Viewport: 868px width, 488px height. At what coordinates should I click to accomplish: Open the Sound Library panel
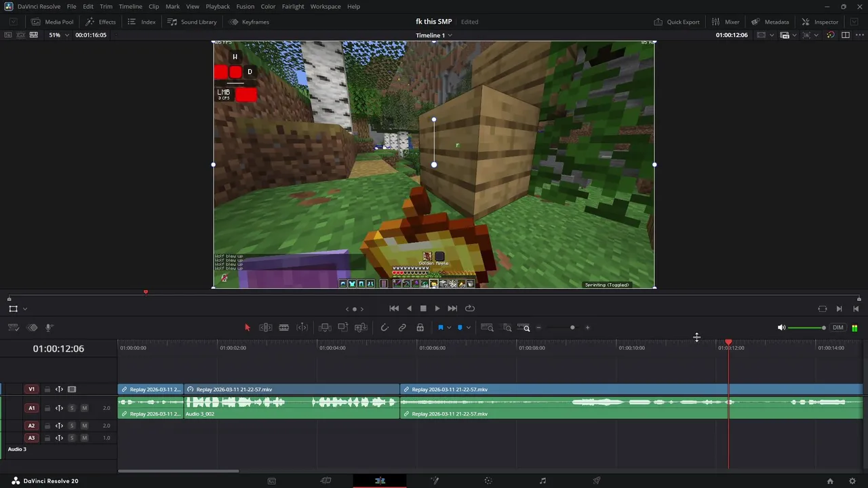(x=192, y=22)
